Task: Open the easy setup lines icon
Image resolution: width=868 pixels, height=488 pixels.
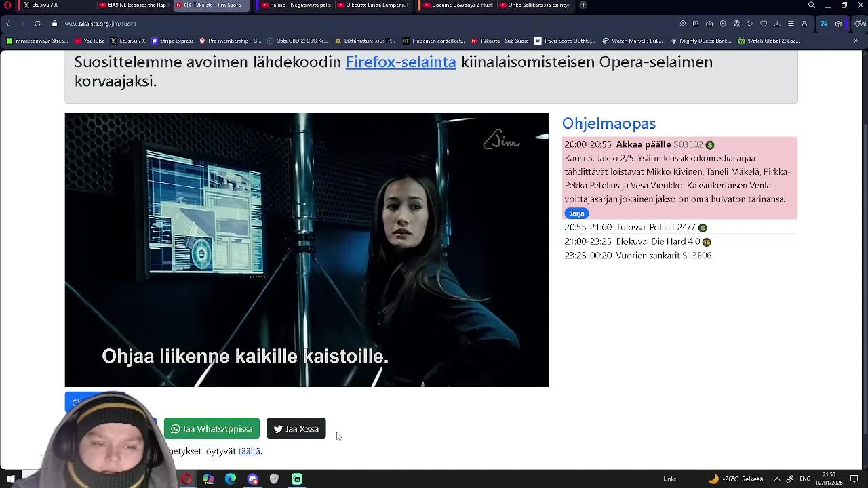Action: click(791, 24)
